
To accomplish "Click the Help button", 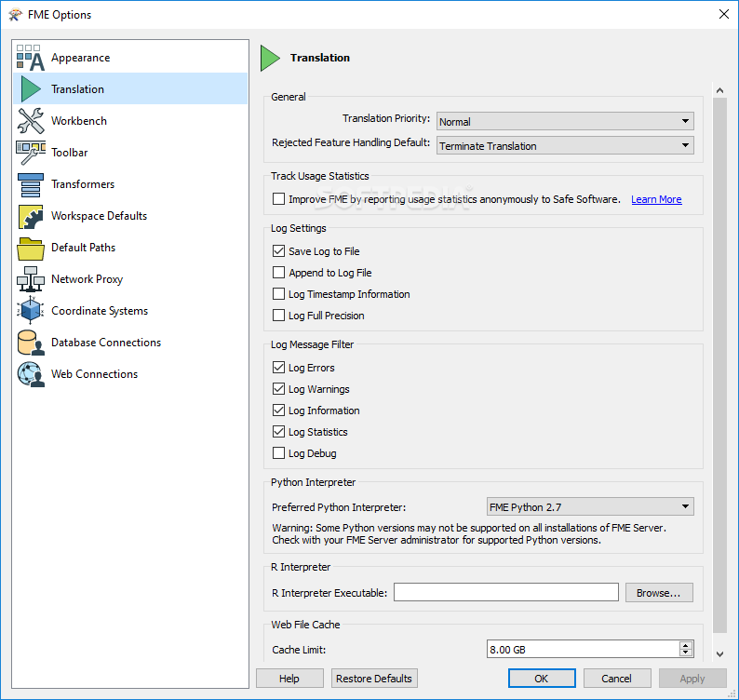I will [289, 679].
